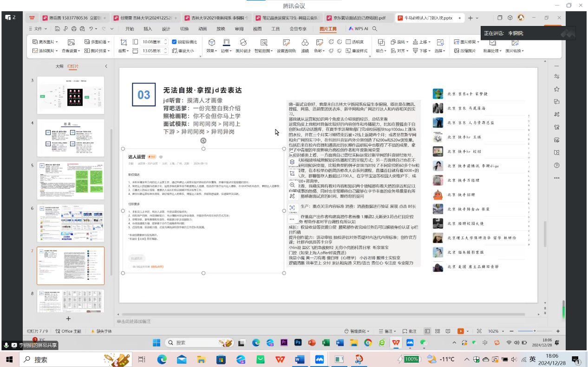The image size is (588, 367).
Task: Toggle the Lock Aspect Ratio (锁定纵横比) checkbox
Action: [174, 42]
